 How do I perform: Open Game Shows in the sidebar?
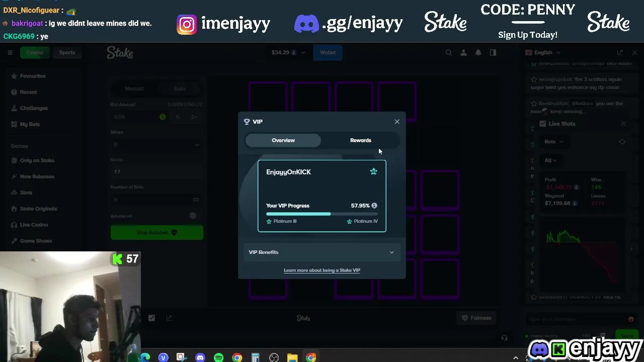click(36, 241)
